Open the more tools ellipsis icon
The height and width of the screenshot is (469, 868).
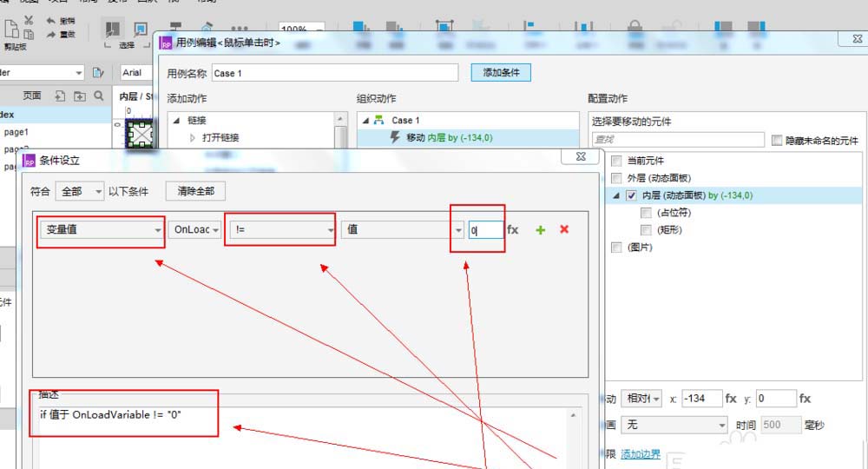[x=240, y=29]
